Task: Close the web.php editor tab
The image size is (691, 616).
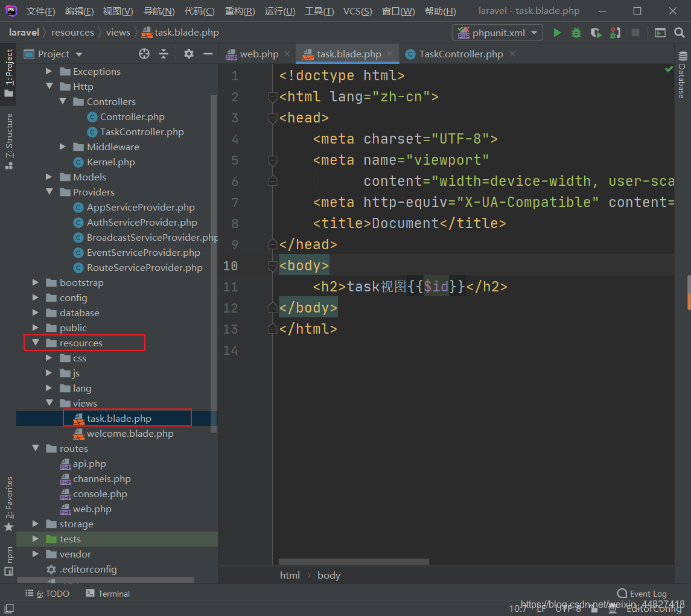Action: [x=287, y=54]
